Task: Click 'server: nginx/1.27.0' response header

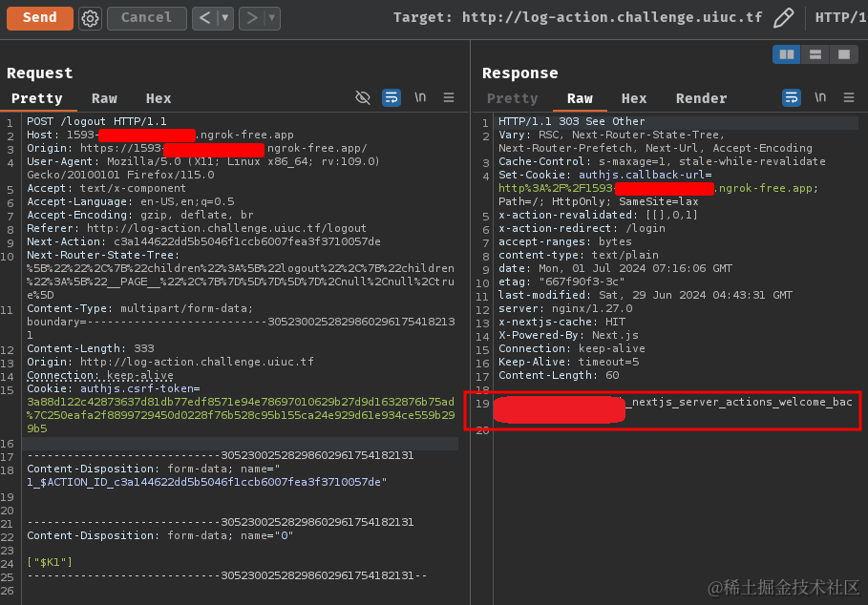Action: (565, 308)
